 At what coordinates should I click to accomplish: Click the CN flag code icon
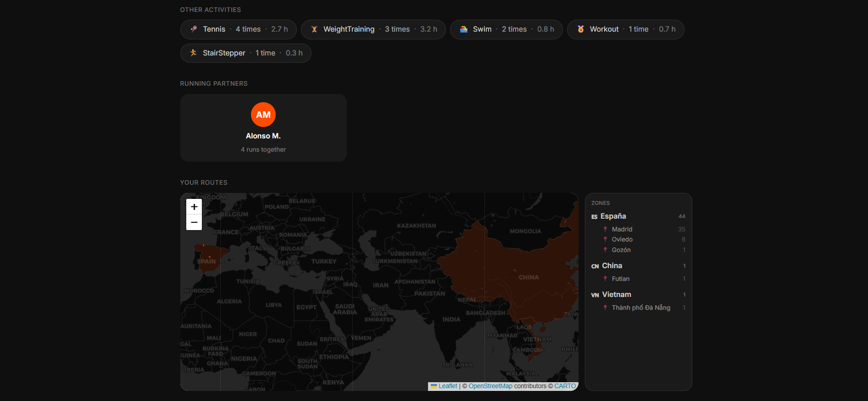pyautogui.click(x=595, y=266)
